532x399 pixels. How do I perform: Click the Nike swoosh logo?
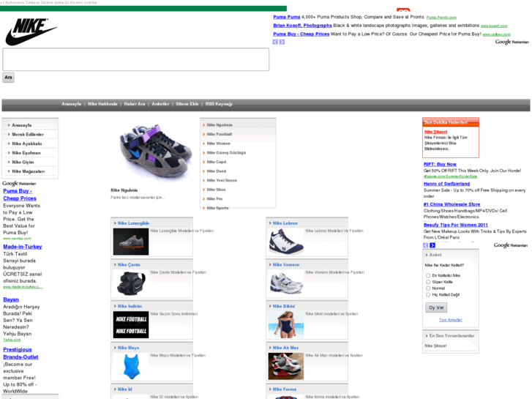pyautogui.click(x=31, y=31)
